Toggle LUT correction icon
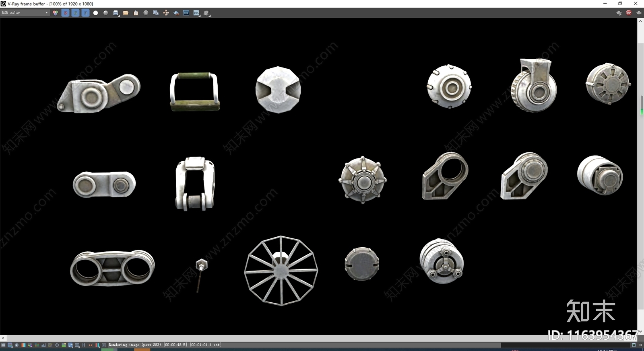This screenshot has height=351, width=644. (77, 345)
